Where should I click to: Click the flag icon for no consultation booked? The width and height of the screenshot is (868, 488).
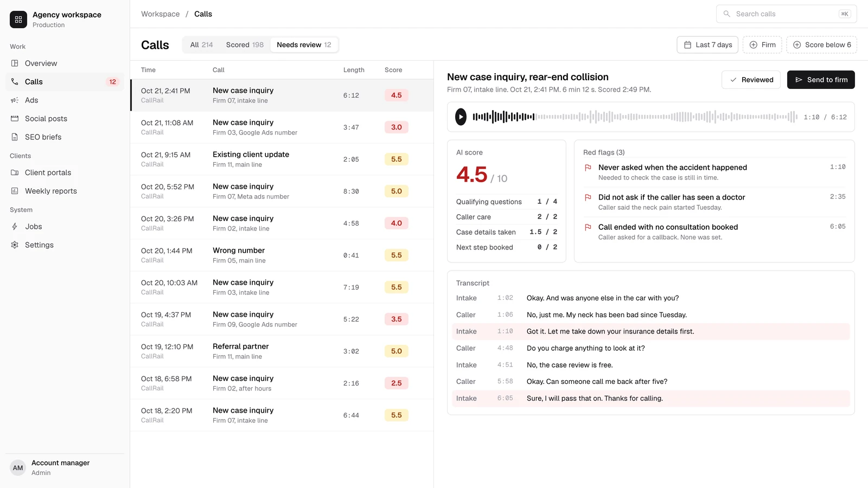[588, 228]
